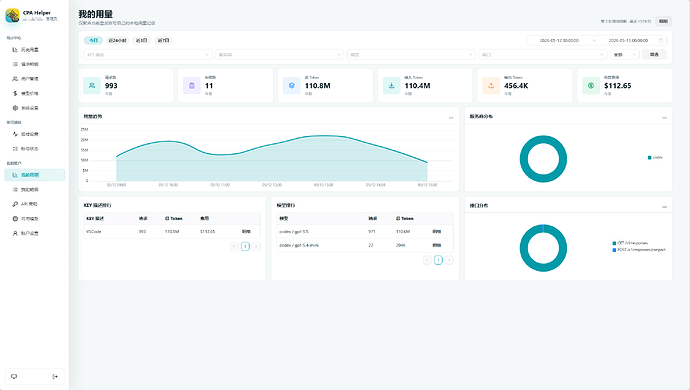Click the requests card icon beside 993
Viewport: 690px width, 390px height.
[x=92, y=85]
